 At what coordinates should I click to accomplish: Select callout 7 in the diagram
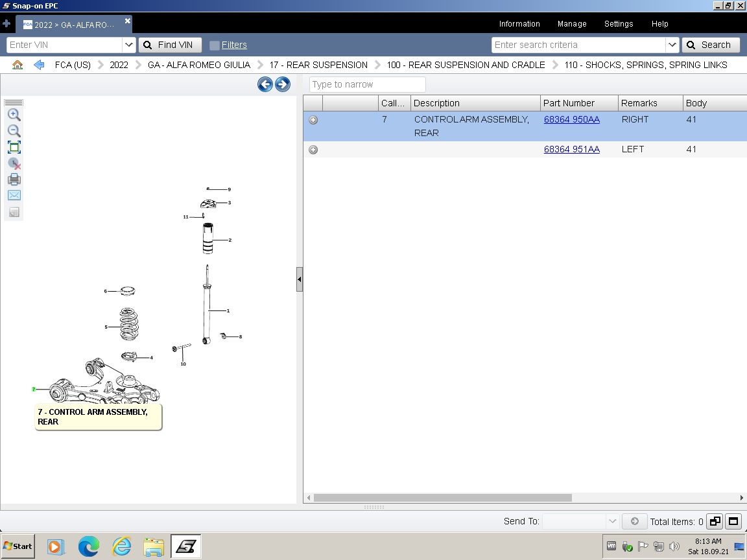[34, 389]
